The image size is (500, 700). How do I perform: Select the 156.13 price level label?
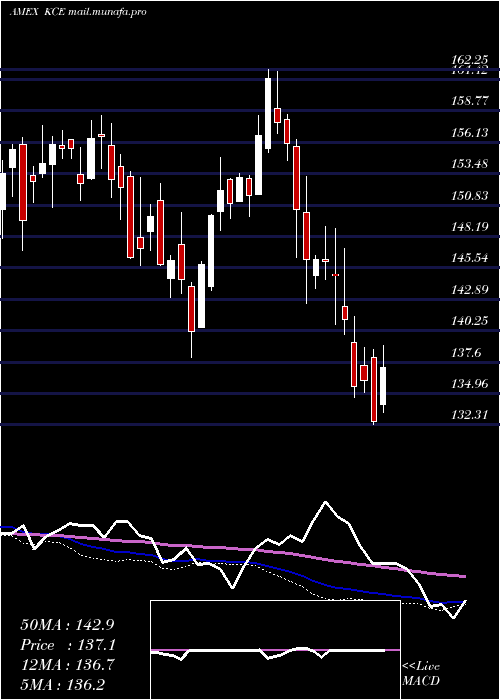[470, 133]
